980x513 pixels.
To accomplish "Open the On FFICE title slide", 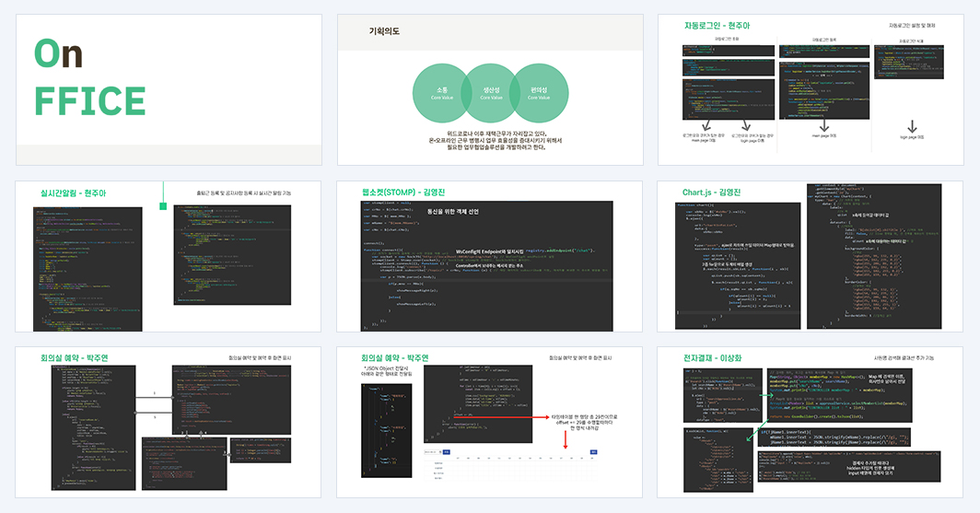I will coord(169,90).
